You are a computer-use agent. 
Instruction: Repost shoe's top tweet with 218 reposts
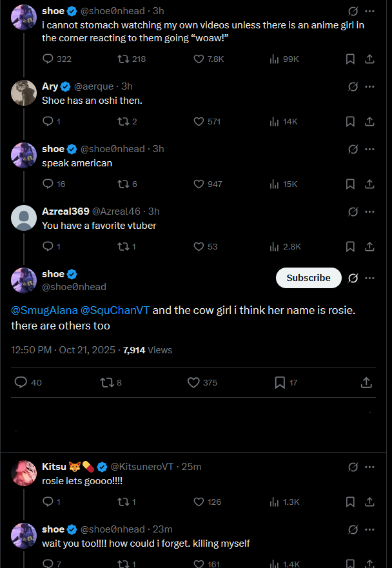[x=122, y=59]
